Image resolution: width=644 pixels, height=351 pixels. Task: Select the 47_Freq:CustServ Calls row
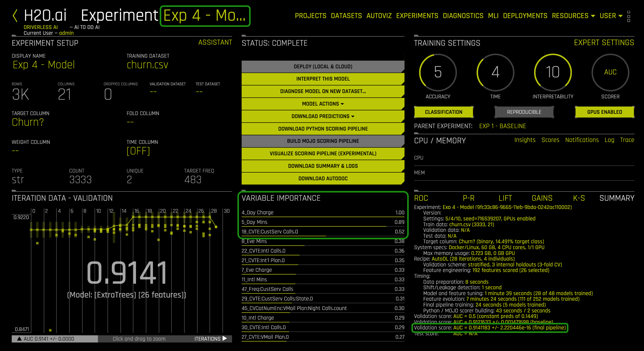pos(323,289)
